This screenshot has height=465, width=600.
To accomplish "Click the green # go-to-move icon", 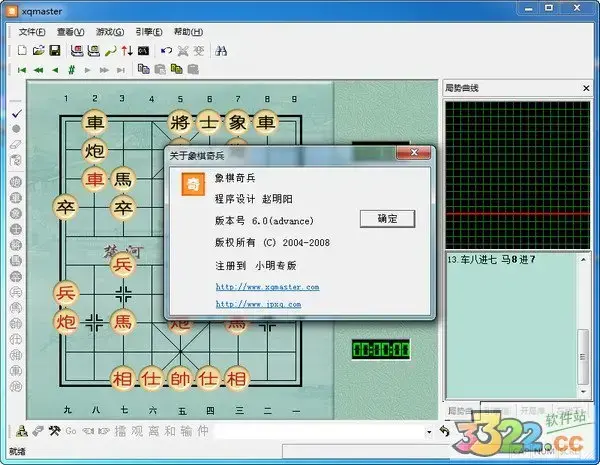I will 71,70.
